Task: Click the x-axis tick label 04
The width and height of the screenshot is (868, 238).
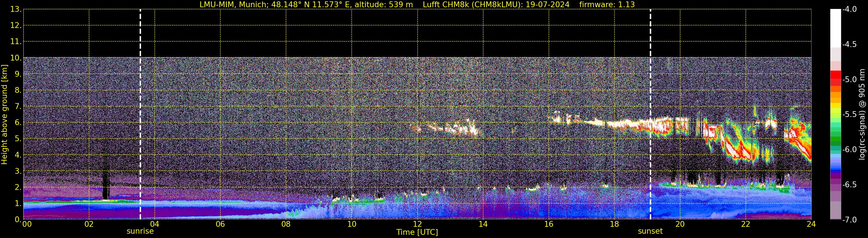Action: [155, 224]
